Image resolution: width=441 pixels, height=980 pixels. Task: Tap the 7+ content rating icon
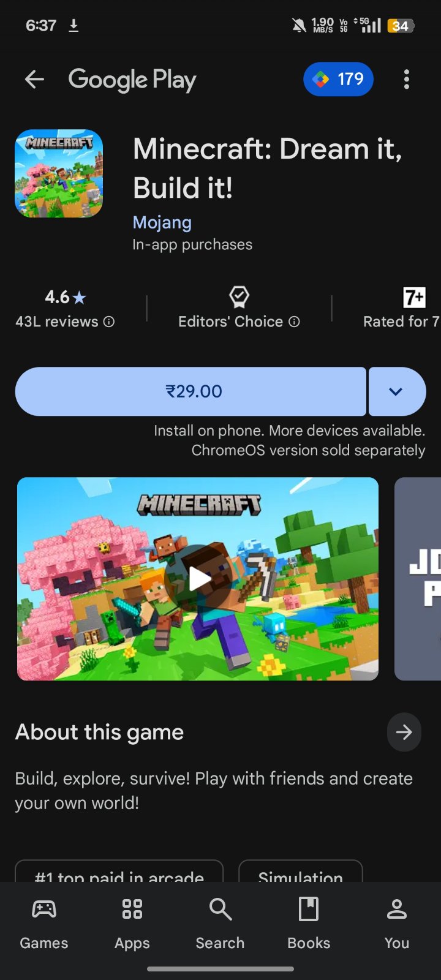pyautogui.click(x=414, y=298)
